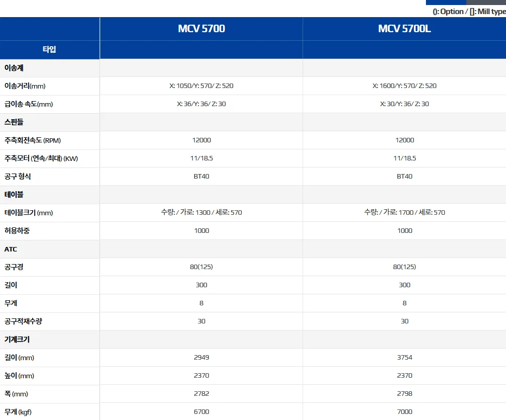Select the 타입 header cell

(x=49, y=49)
